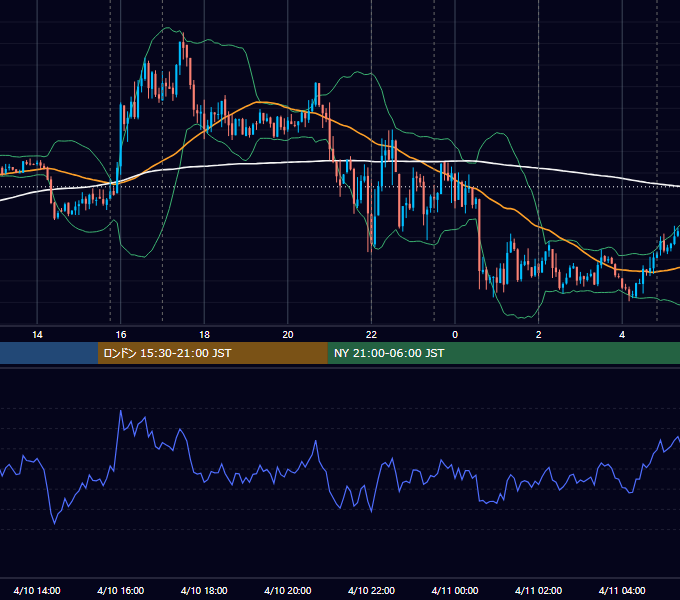The width and height of the screenshot is (680, 600).
Task: Click the 4 hour axis label
Action: [622, 335]
